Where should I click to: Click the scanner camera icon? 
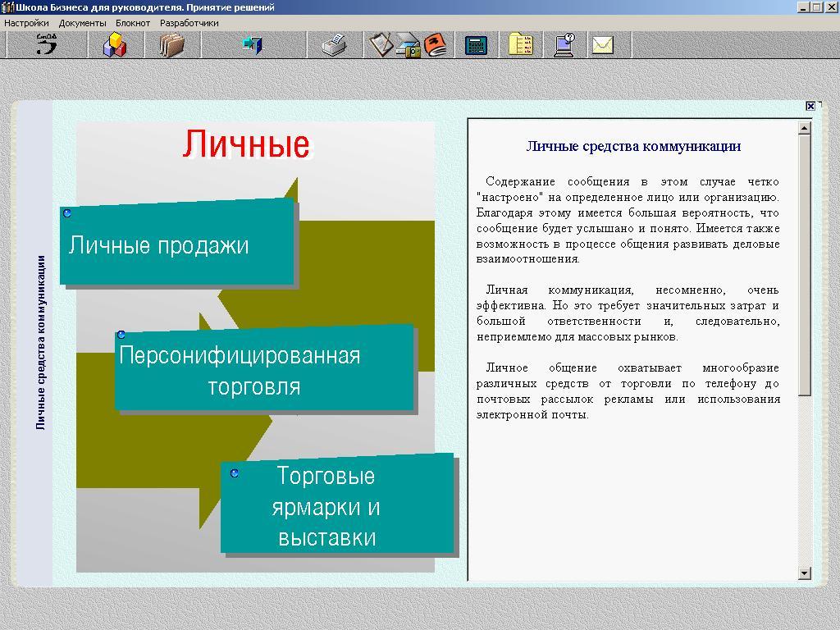coord(409,45)
